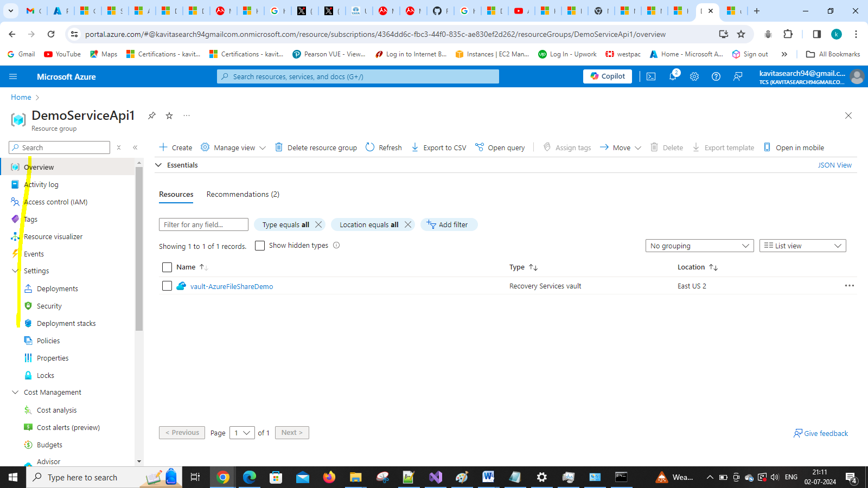Viewport: 868px width, 488px height.
Task: Collapse the left sidebar menu
Action: [x=135, y=147]
